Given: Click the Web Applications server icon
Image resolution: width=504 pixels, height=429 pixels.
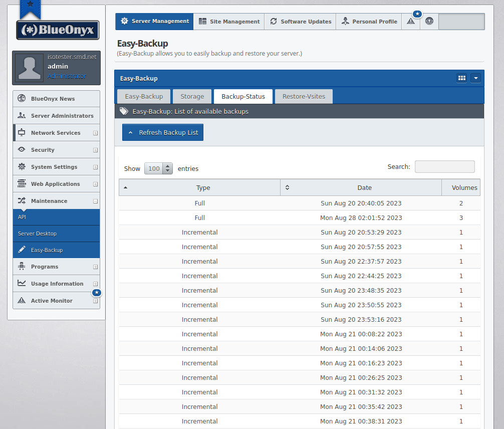Looking at the screenshot, I should coord(22,183).
